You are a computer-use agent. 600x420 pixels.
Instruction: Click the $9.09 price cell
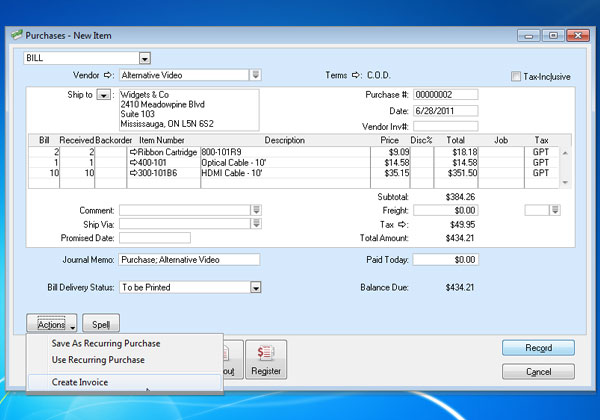[x=390, y=152]
